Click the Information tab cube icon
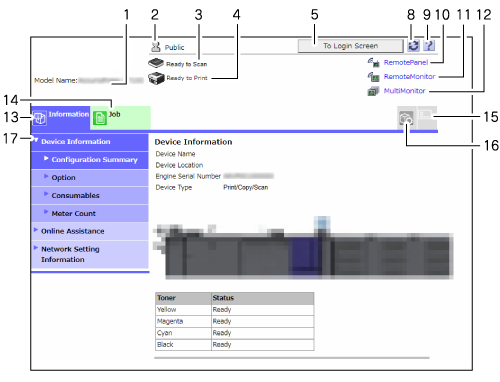This screenshot has height=382, width=500. [40, 118]
